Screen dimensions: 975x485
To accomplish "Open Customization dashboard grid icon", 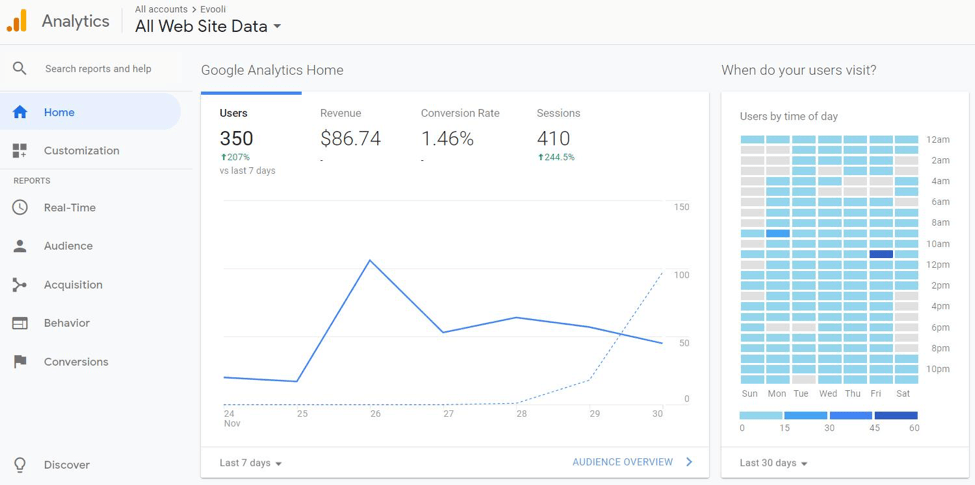I will click(x=20, y=151).
